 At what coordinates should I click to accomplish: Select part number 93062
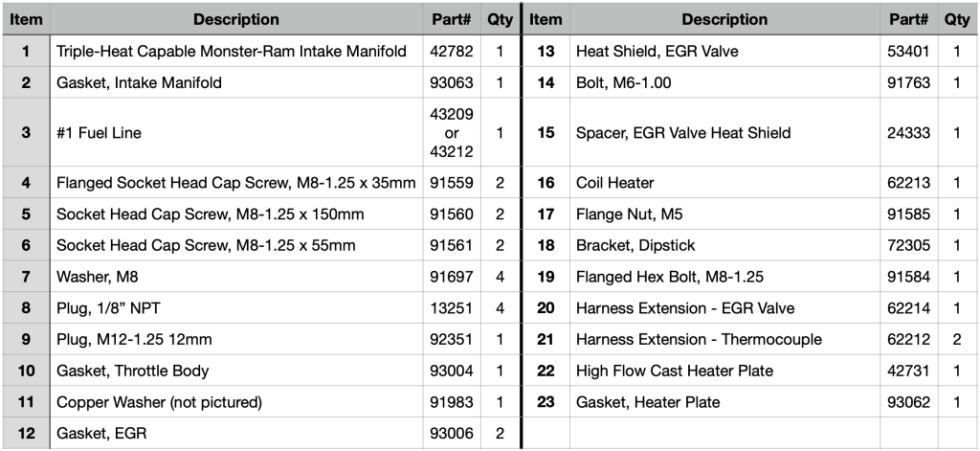(x=909, y=401)
